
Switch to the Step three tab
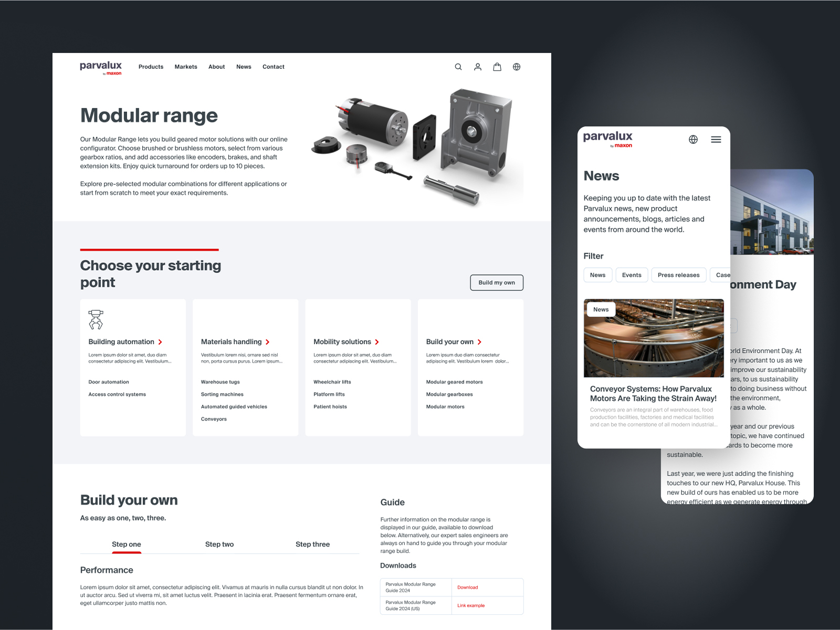coord(312,544)
